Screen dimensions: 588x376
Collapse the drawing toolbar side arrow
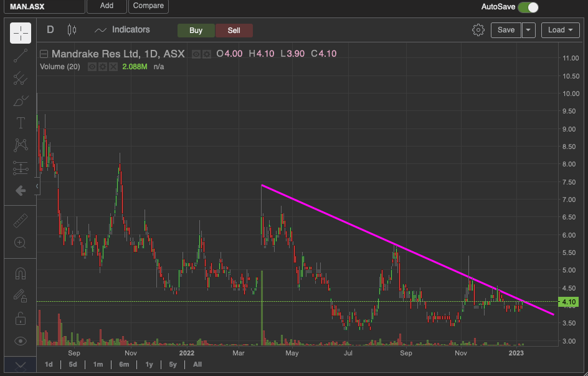click(37, 186)
